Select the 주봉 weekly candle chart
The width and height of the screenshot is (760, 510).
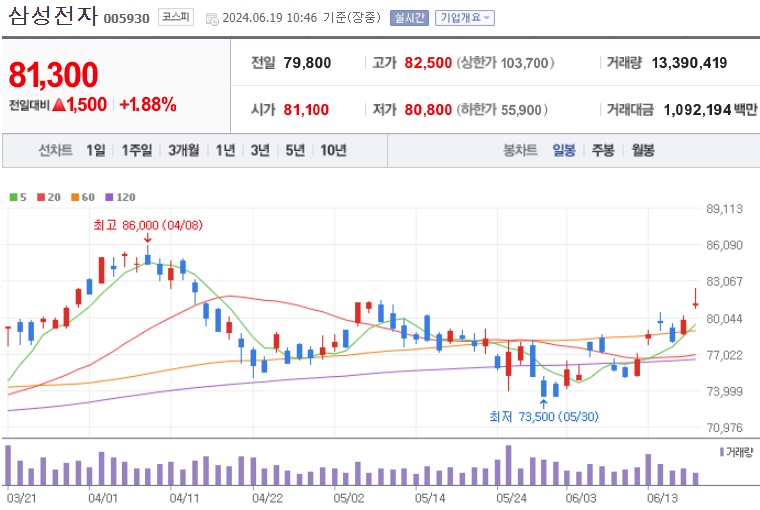603,150
